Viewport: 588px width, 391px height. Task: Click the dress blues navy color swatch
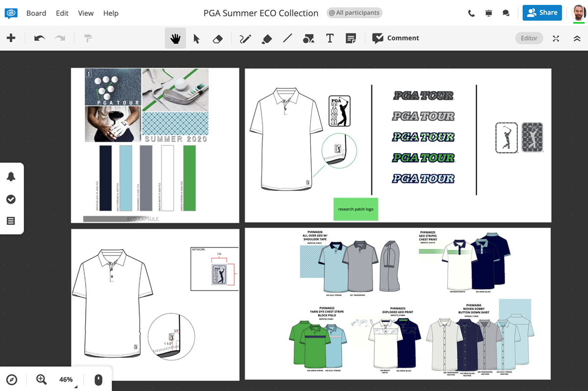click(105, 178)
